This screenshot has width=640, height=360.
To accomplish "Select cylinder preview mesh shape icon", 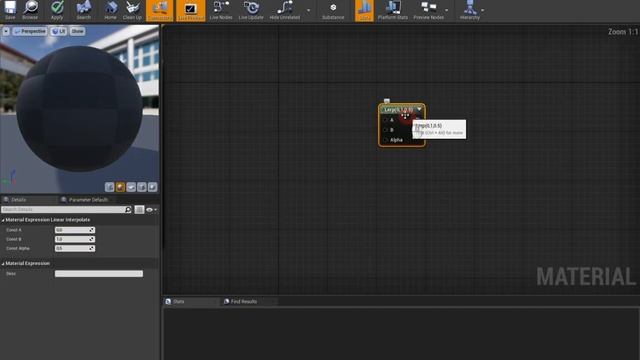I will (x=109, y=187).
